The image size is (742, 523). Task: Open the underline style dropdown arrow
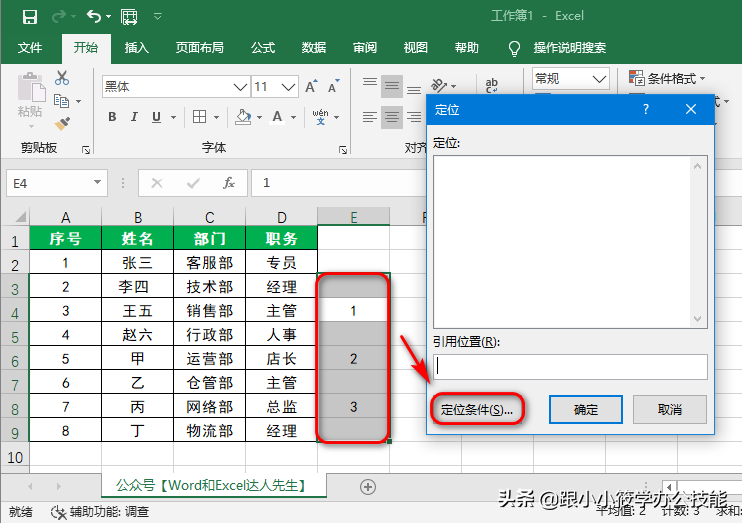click(x=173, y=117)
